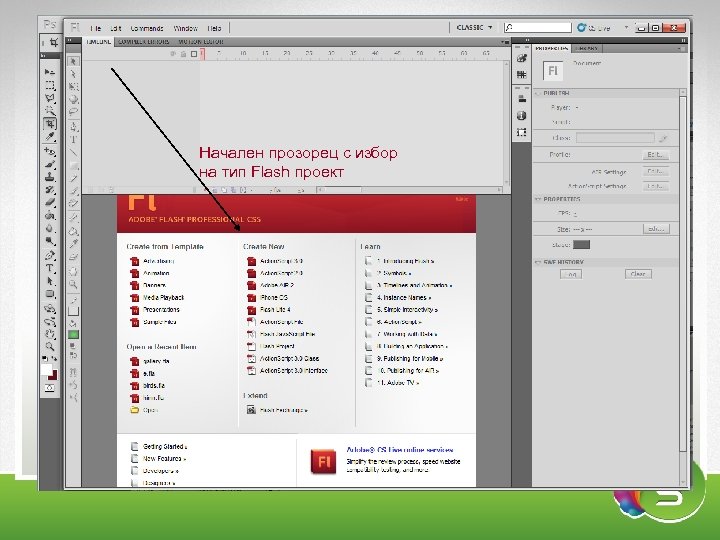Select Photoshop's Lasso tool
Screen dimensions: 720x540
click(50, 98)
